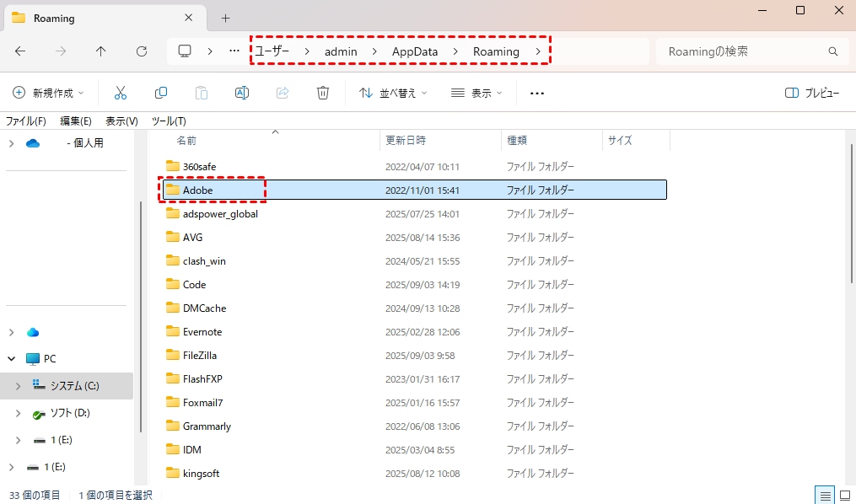Click the PC monitor icon in address bar
856x504 pixels.
tap(185, 51)
